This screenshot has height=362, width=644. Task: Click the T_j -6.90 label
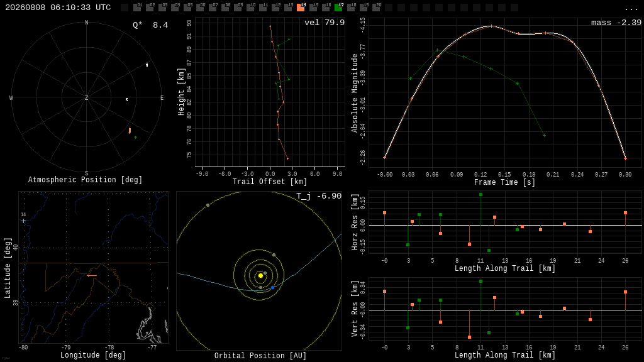click(319, 196)
